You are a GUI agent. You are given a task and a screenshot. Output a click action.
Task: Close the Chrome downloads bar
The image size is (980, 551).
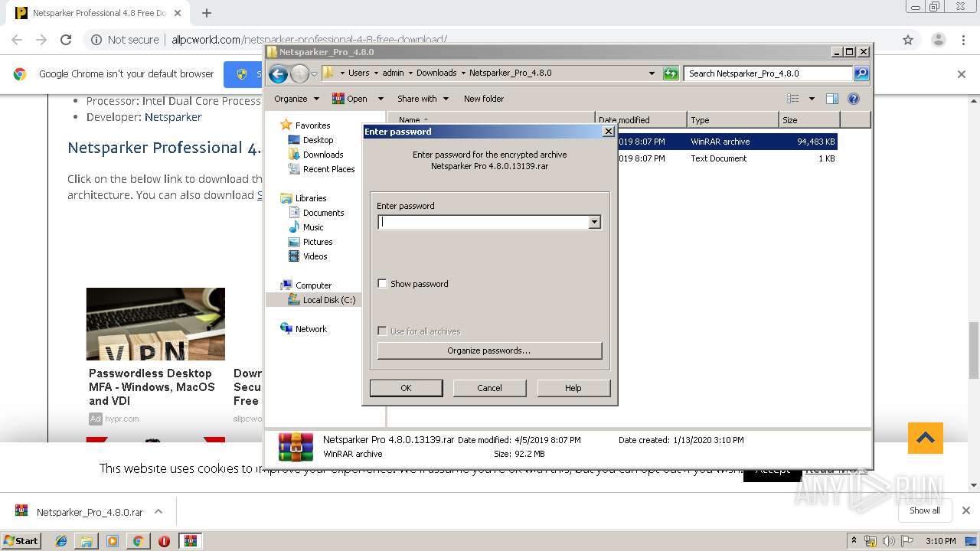(x=966, y=510)
